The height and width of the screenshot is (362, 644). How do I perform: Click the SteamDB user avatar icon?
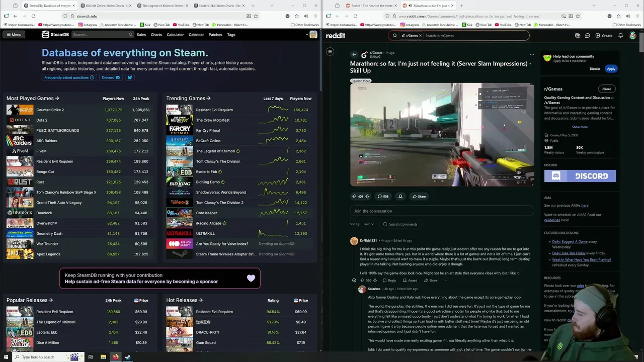pyautogui.click(x=313, y=35)
